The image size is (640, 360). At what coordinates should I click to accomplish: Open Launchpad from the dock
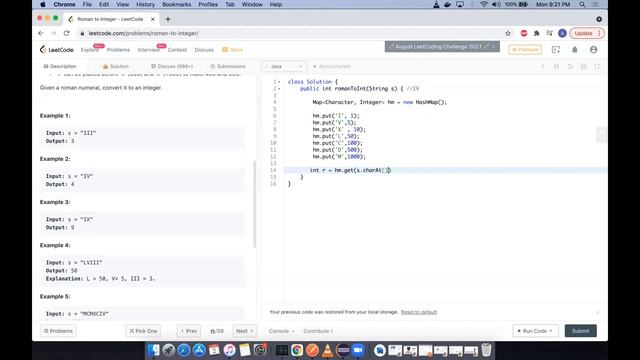(169, 350)
